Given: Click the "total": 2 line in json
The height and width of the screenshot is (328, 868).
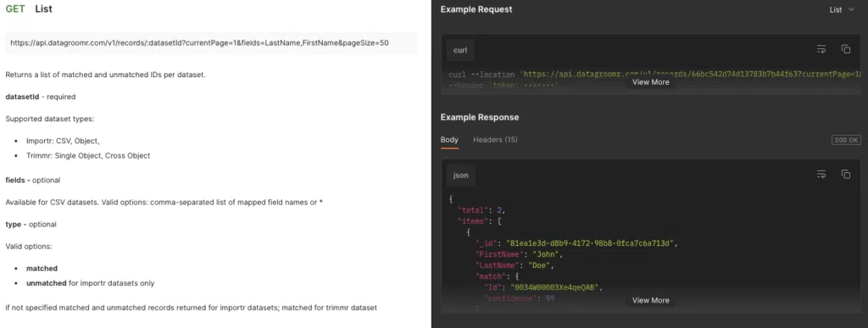Looking at the screenshot, I should (481, 210).
